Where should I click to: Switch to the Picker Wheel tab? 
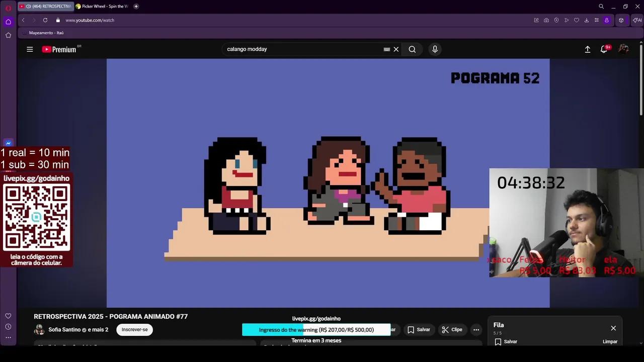(103, 7)
